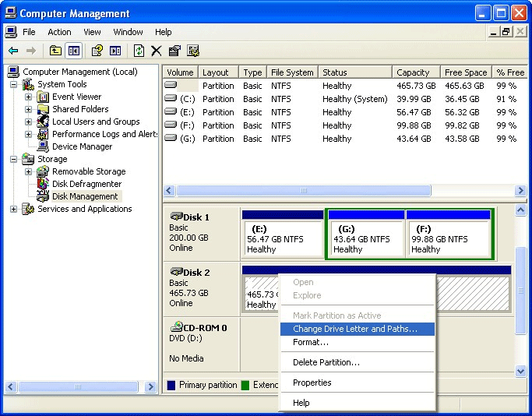The width and height of the screenshot is (532, 416).
Task: Select Local Users and Groups icon
Action: (x=43, y=122)
